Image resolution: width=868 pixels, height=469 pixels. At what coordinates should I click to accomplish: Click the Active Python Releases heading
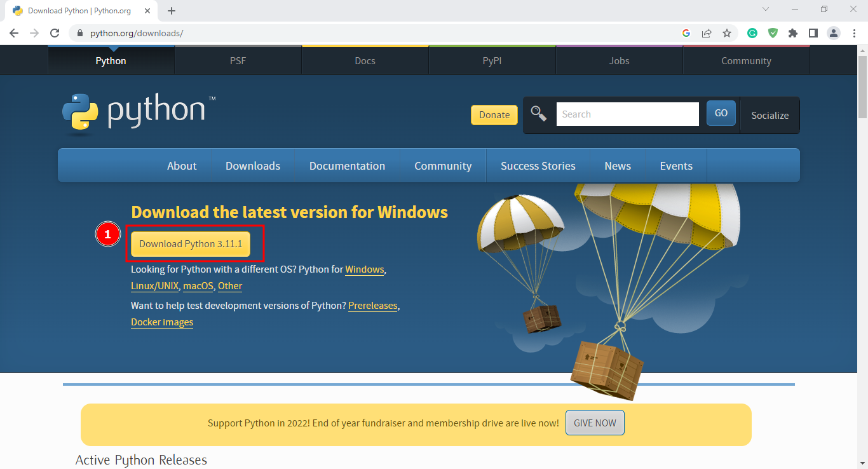coord(141,460)
